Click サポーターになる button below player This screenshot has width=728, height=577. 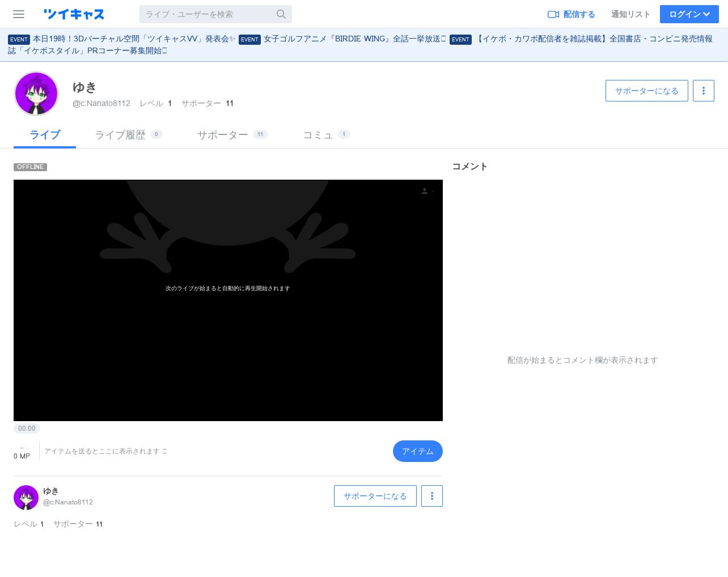pos(375,496)
